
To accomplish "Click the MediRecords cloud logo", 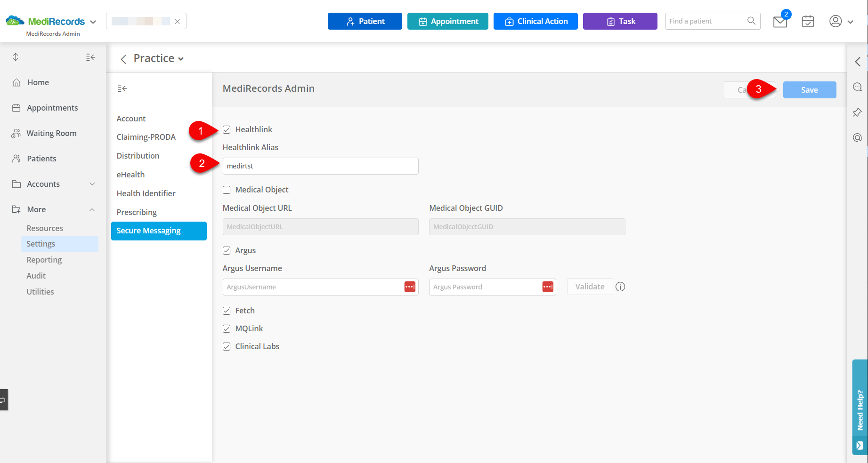I will click(x=15, y=21).
